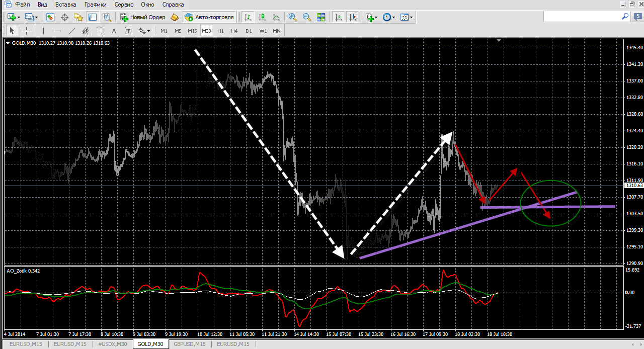Switch to H4 timeframe

[234, 31]
